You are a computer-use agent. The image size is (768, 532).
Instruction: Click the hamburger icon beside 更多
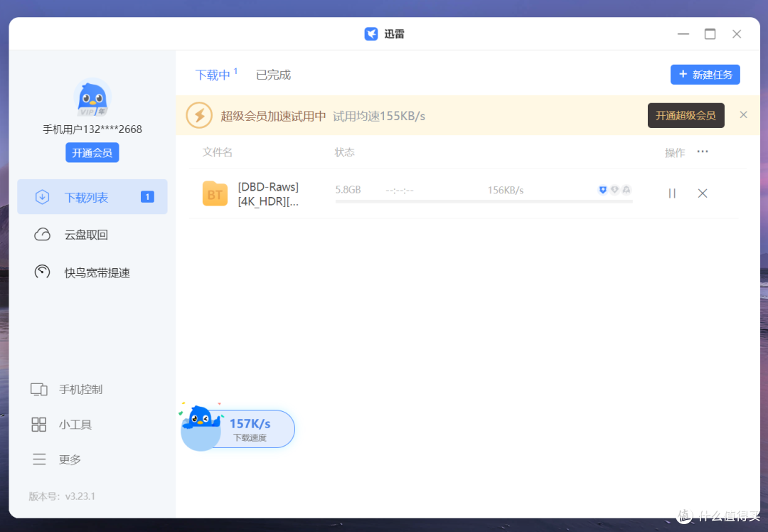39,459
